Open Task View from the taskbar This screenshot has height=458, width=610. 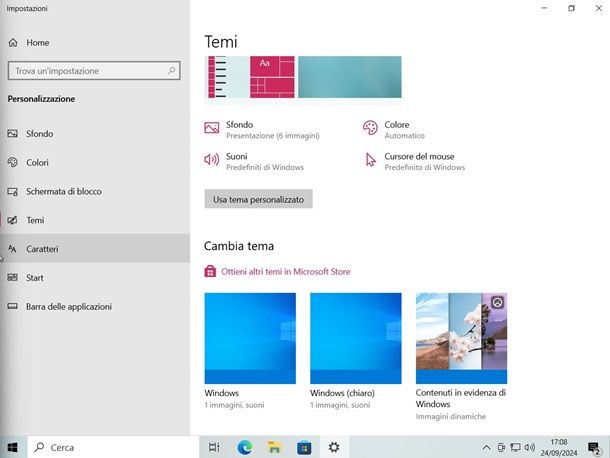[214, 447]
